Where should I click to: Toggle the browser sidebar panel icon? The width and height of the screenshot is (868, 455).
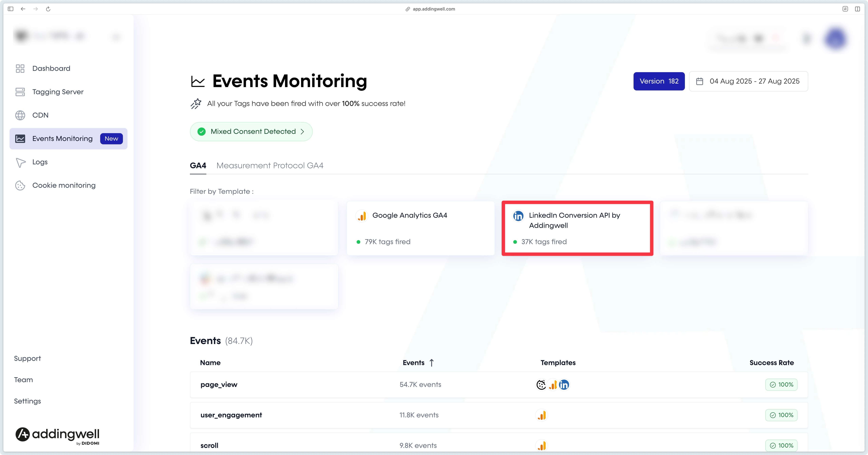(11, 9)
